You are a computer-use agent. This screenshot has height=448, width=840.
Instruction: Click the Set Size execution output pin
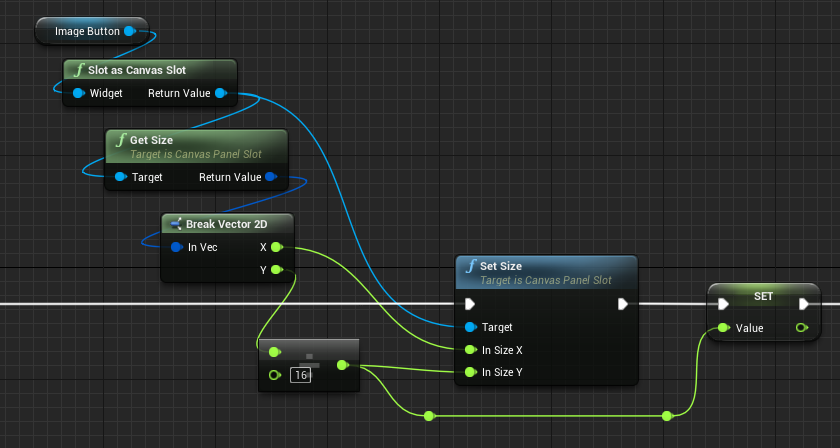click(622, 304)
